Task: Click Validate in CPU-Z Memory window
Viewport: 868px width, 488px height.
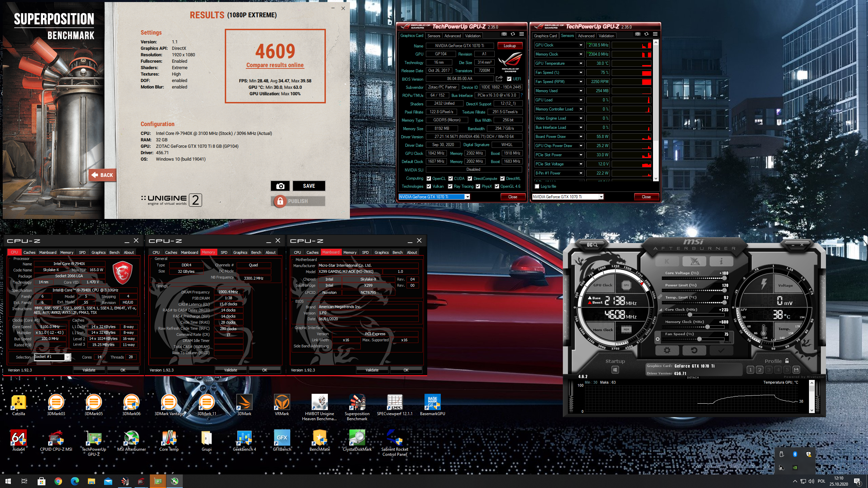Action: (231, 370)
